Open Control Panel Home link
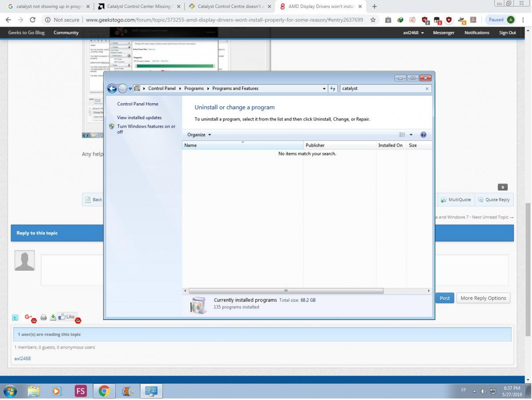Viewport: 532px width, 400px height. [x=137, y=104]
